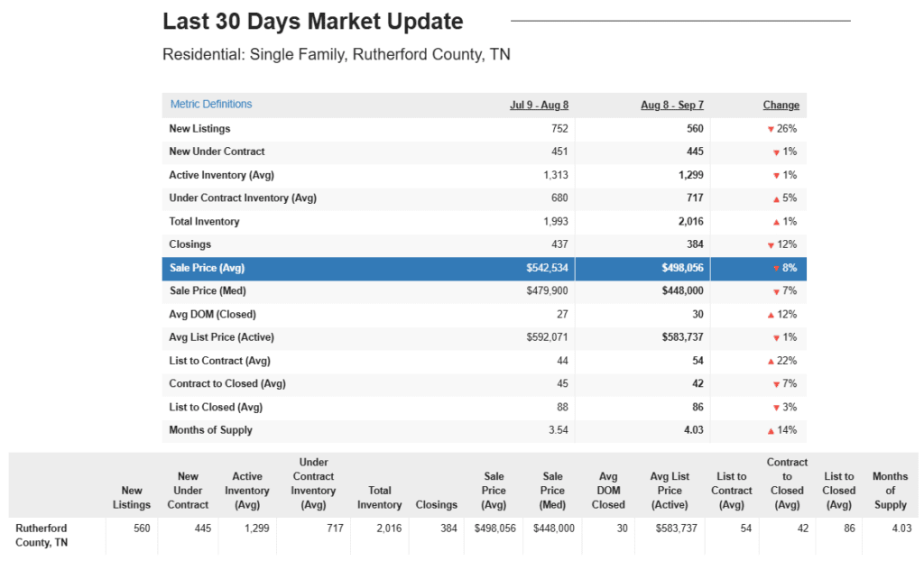Click the Avg List Price (Active) row label

[x=221, y=337]
